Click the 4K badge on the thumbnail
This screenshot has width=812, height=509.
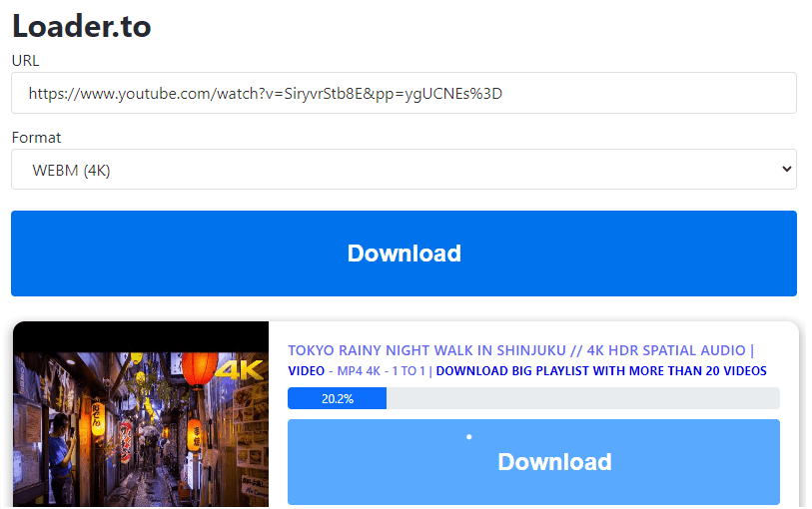[x=239, y=370]
